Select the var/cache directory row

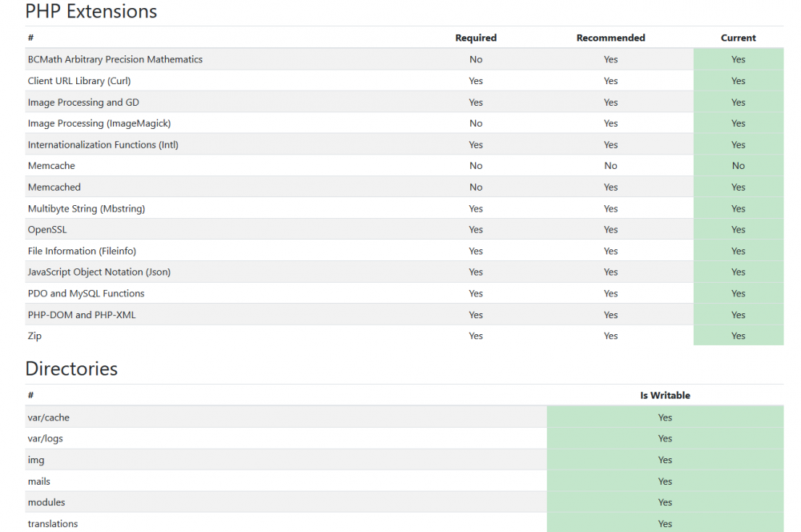click(x=404, y=417)
